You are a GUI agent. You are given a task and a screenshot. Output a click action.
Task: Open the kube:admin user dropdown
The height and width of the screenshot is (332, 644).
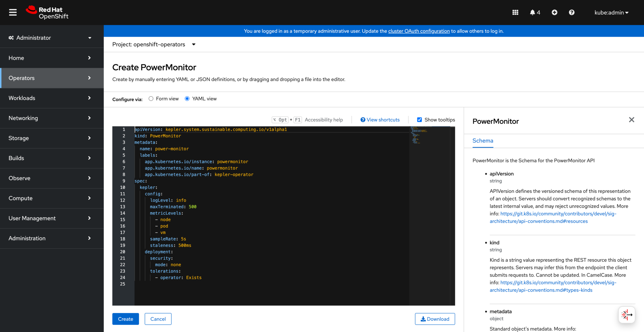[611, 12]
